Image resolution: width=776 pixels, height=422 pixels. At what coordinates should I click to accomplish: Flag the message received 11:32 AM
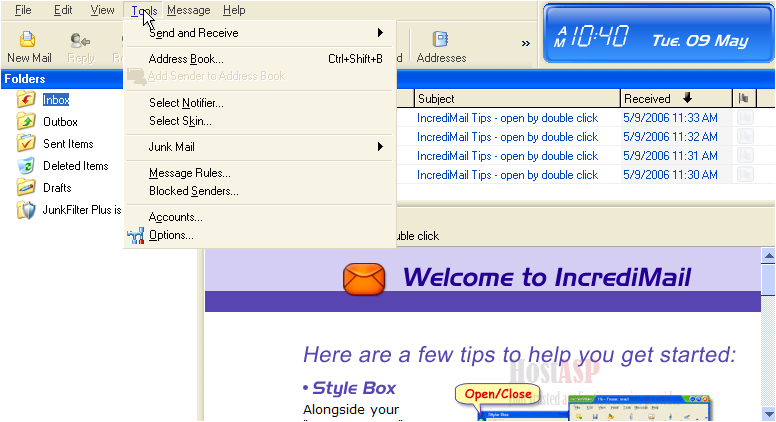pos(745,137)
